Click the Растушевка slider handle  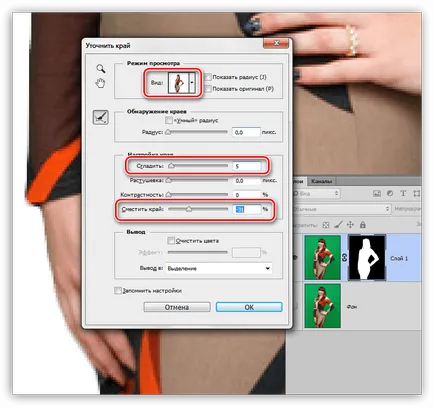169,180
